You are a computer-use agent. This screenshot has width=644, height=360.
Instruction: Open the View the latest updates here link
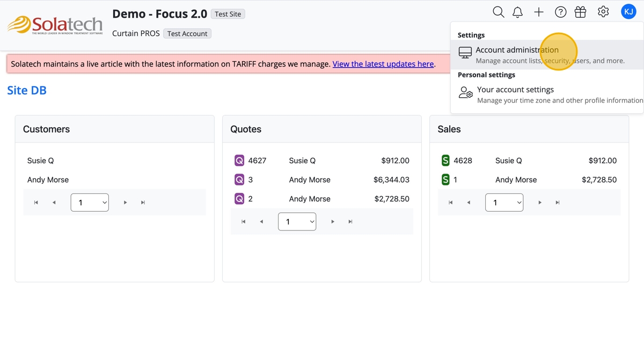coord(383,64)
